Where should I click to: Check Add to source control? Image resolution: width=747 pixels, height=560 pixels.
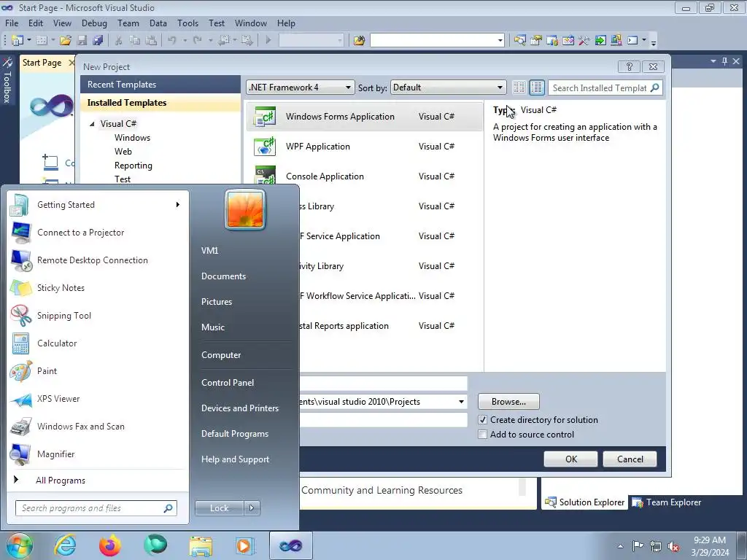[483, 435]
